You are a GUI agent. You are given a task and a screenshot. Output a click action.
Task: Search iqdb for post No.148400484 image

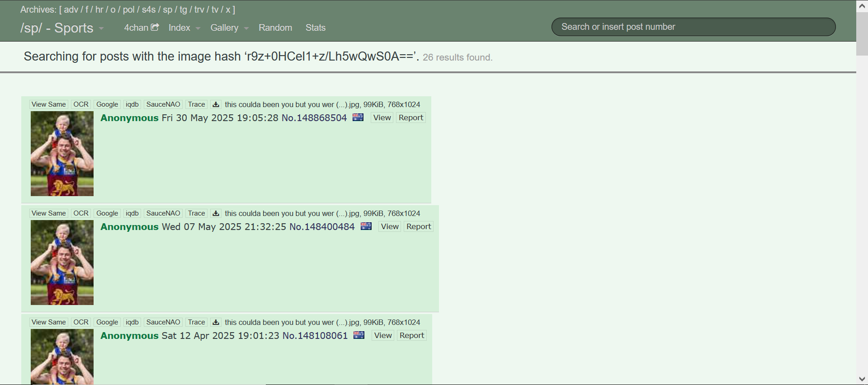click(x=132, y=213)
